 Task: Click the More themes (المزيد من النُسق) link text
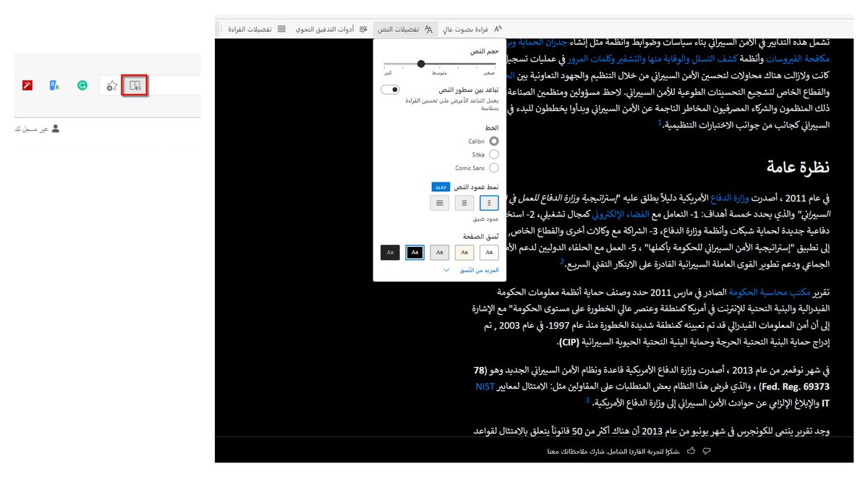point(480,270)
